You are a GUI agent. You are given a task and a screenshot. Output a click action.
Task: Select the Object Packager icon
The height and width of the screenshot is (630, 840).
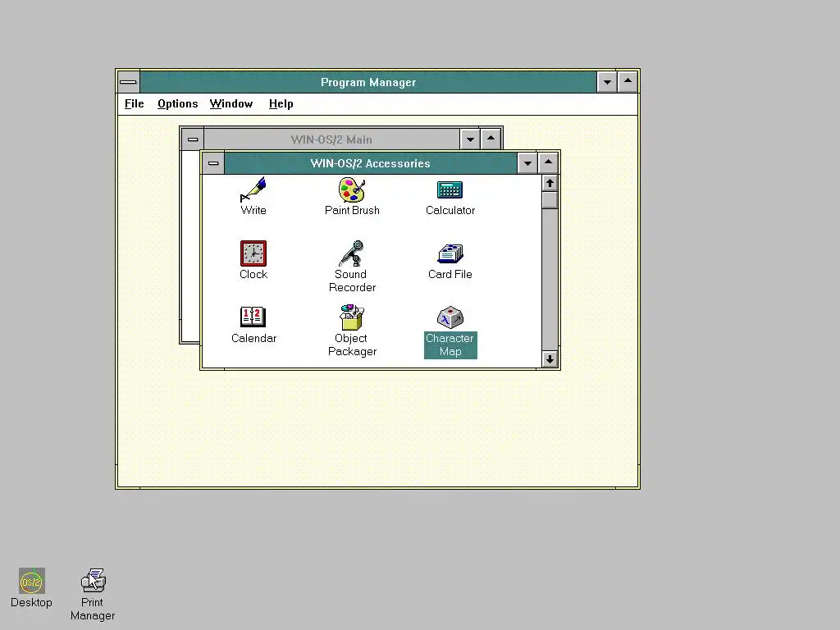pyautogui.click(x=351, y=317)
